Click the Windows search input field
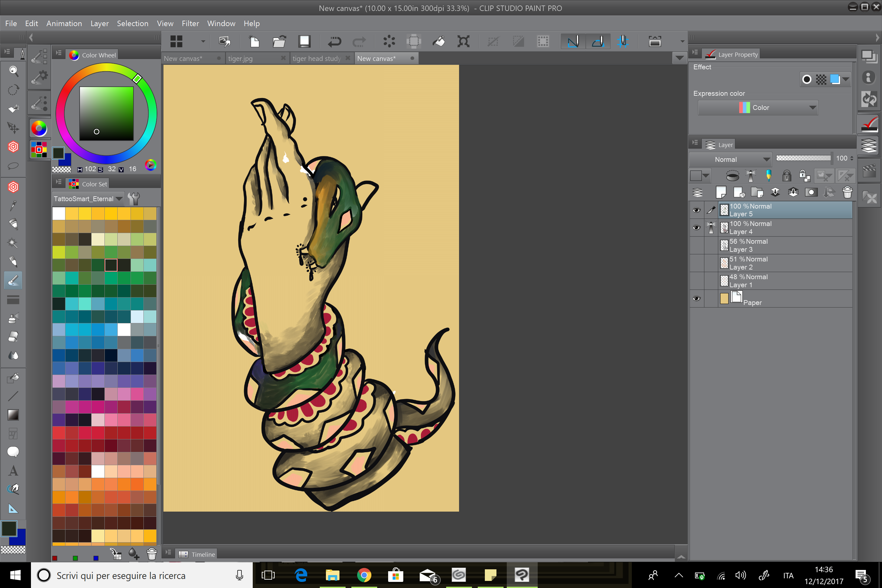This screenshot has height=588, width=882. pos(142,575)
